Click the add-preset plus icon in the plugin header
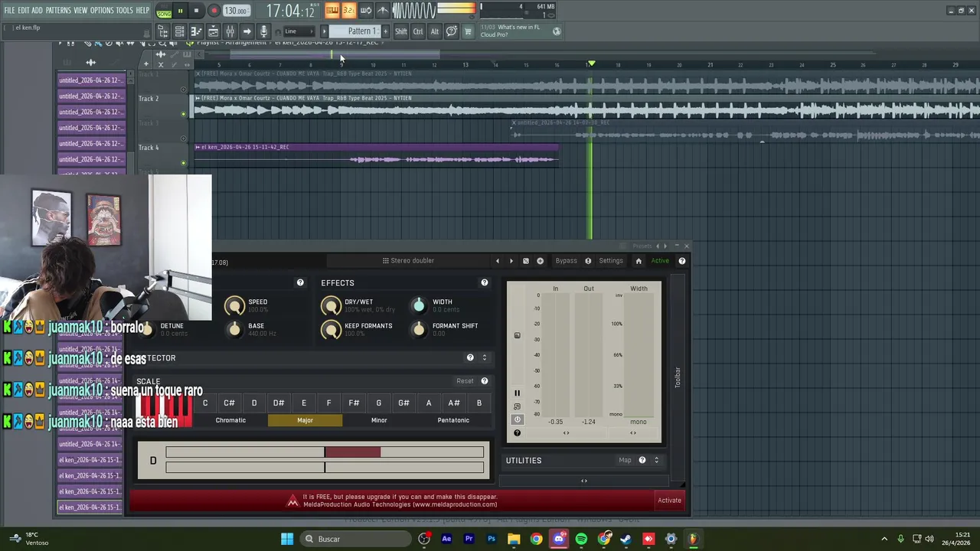 coord(540,261)
